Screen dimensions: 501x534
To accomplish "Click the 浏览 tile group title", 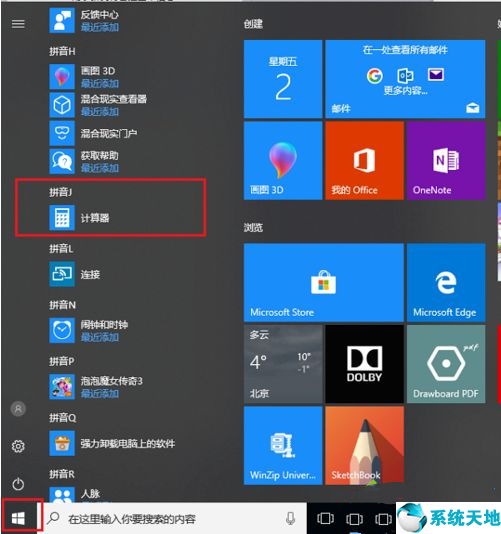I will [253, 227].
